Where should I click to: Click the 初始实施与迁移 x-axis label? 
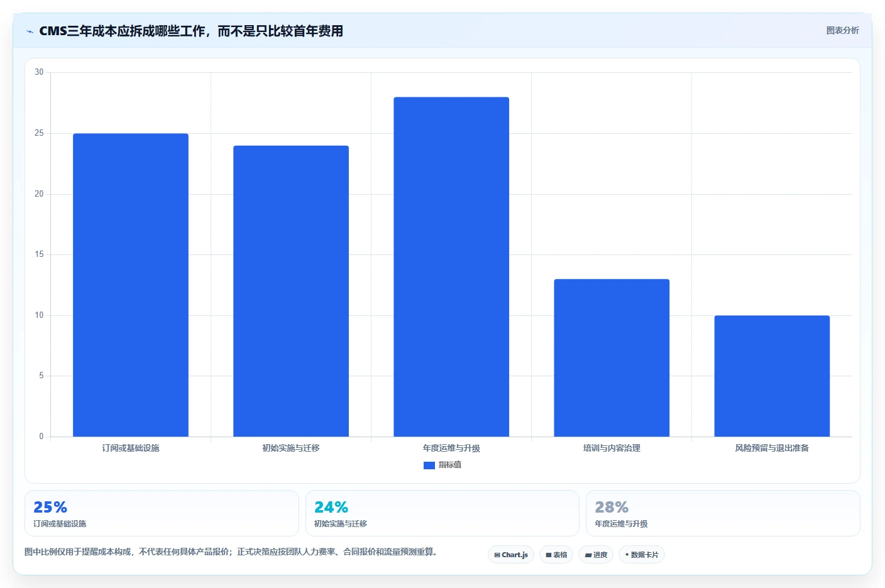coord(291,448)
